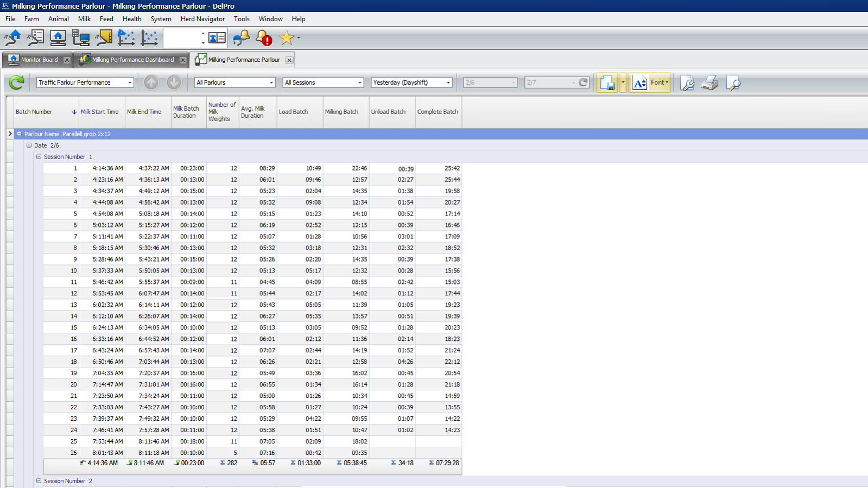
Task: Click the printer icon in report toolbar
Action: [709, 83]
